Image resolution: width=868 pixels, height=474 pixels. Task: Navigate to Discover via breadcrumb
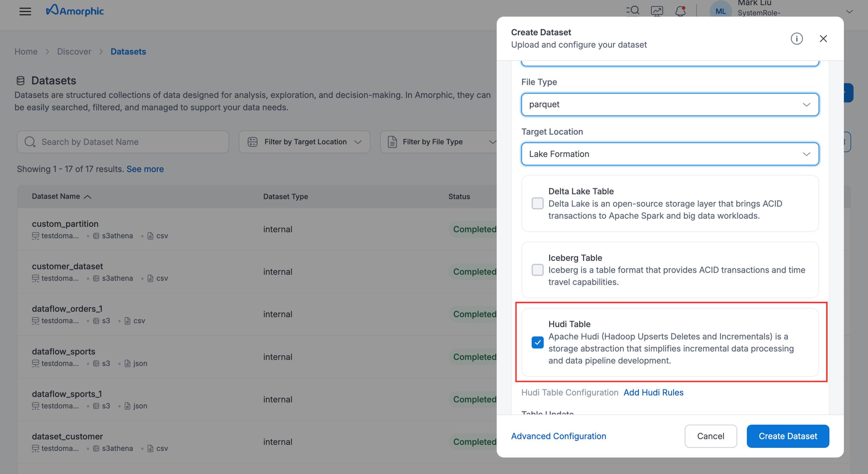[x=74, y=51]
